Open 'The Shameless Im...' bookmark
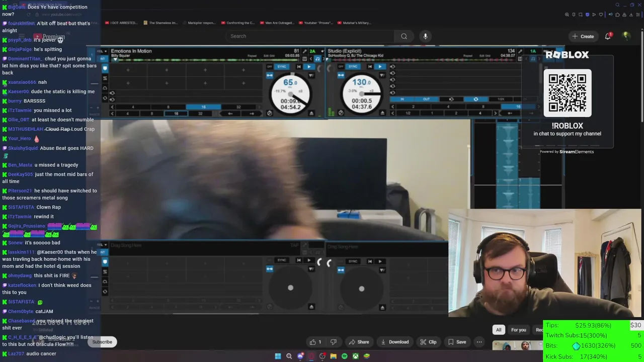The image size is (644, 362). pyautogui.click(x=160, y=23)
